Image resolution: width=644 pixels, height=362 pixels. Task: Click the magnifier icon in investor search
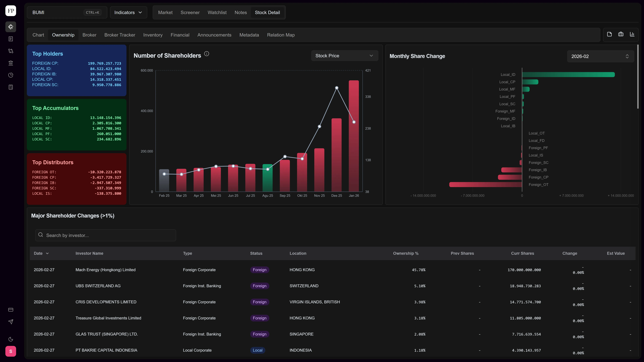[40, 235]
